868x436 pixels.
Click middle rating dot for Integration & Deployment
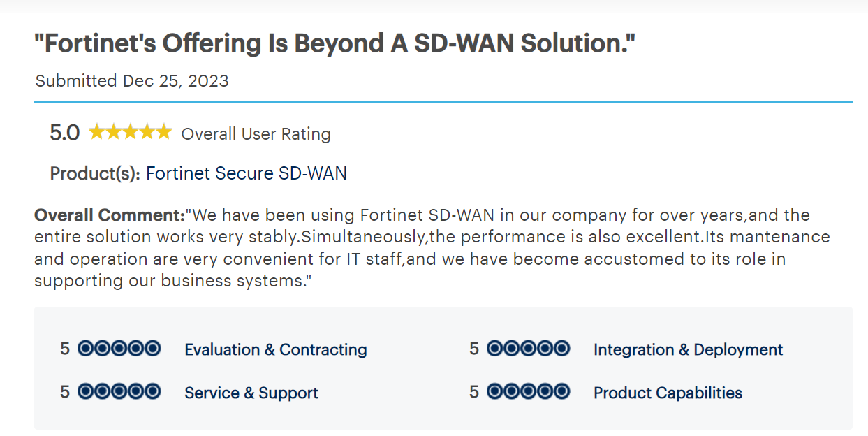pyautogui.click(x=528, y=348)
